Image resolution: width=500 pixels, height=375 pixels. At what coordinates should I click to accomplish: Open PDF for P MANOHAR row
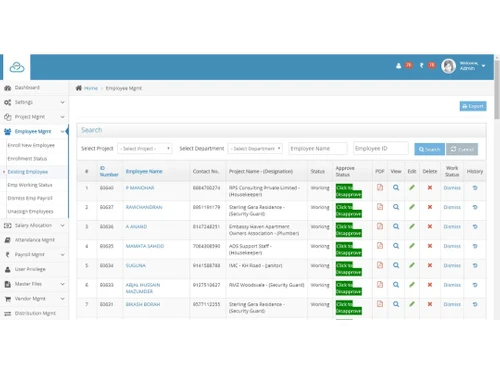380,187
